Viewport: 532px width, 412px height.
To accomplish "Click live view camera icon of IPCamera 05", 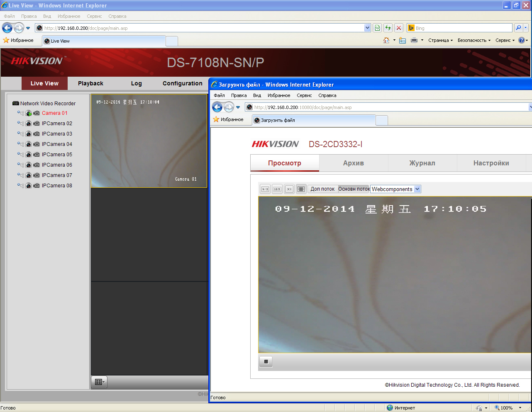I will (x=29, y=155).
